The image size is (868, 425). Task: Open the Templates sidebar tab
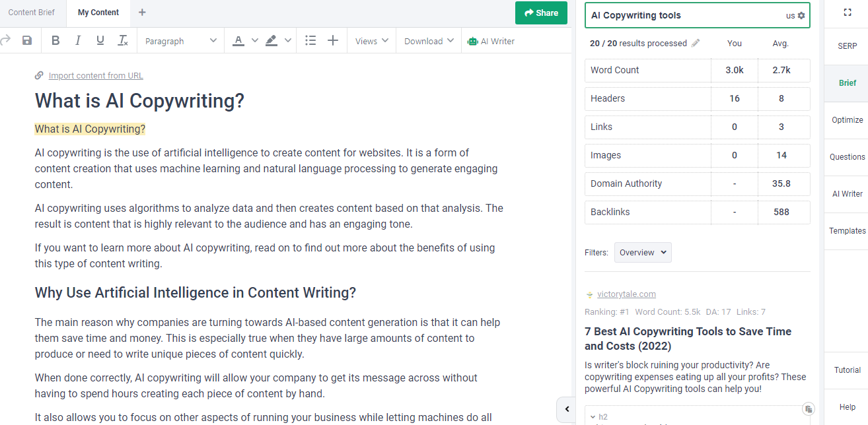pyautogui.click(x=848, y=231)
